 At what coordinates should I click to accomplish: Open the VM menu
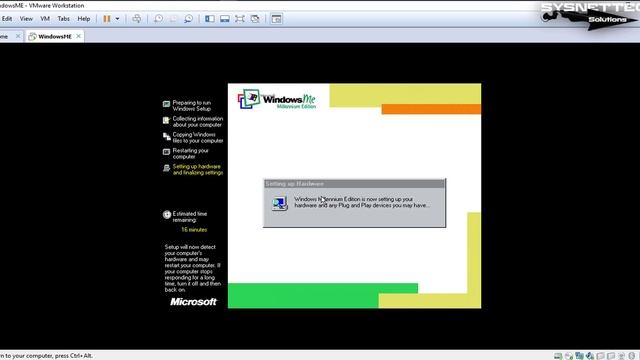45,19
